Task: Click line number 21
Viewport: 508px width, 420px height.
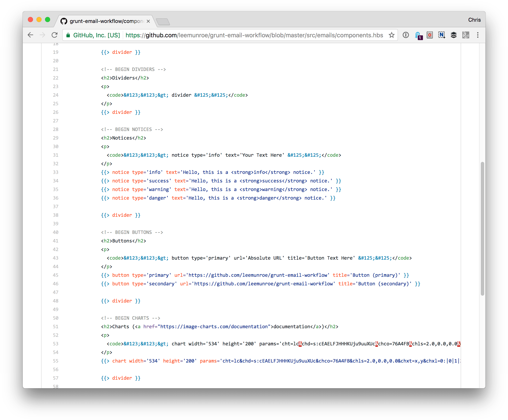Action: coord(56,69)
